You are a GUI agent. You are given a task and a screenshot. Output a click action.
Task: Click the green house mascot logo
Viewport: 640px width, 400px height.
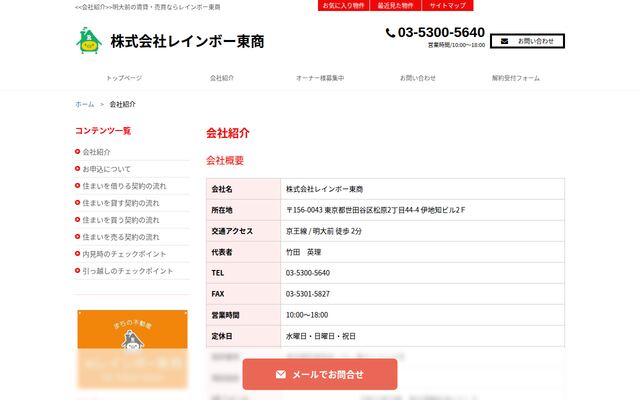coord(89,41)
